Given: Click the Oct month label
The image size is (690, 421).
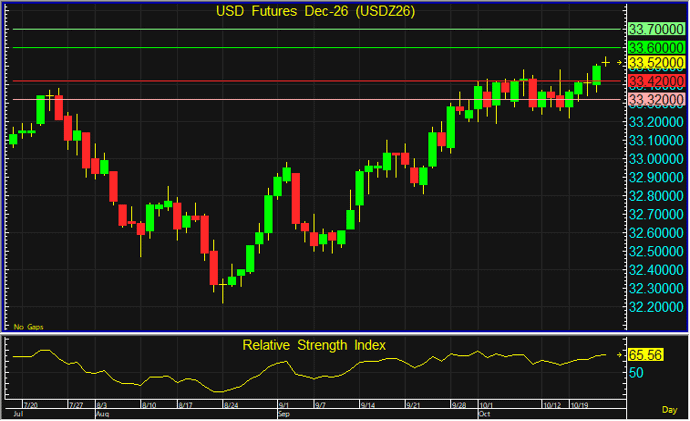Looking at the screenshot, I should pyautogui.click(x=484, y=414).
